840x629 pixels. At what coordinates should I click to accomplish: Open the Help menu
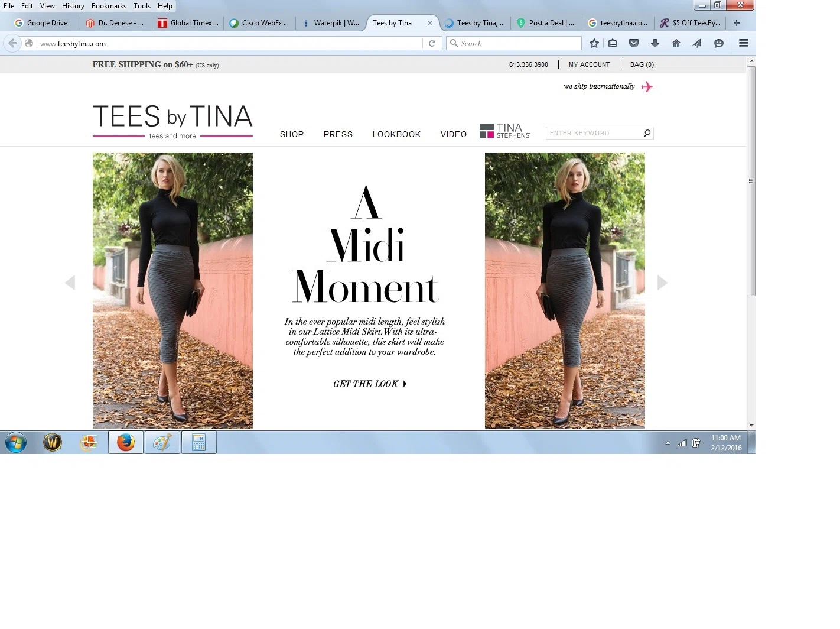(165, 6)
